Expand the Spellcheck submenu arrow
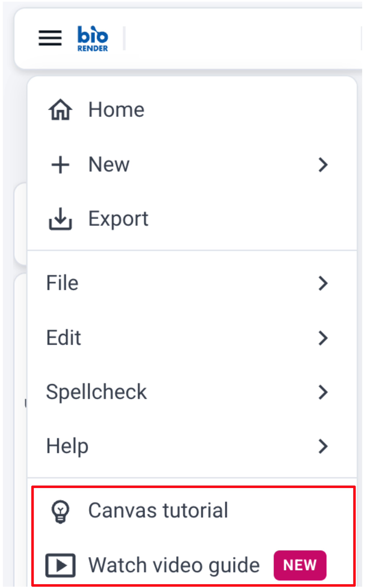Screen dimensions: 366x588 [x=323, y=392]
